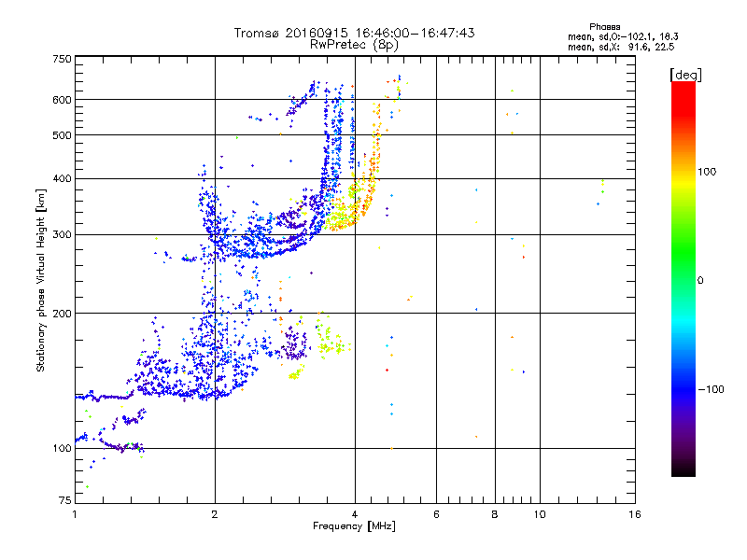Pick the black bottom of the colorbar
The width and height of the screenshot is (747, 560).
coord(684,471)
